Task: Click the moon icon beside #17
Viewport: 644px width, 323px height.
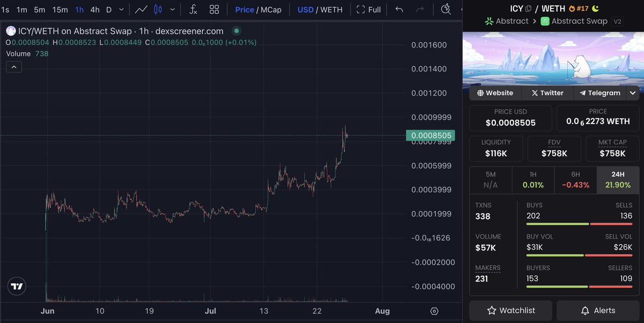Action: click(595, 9)
